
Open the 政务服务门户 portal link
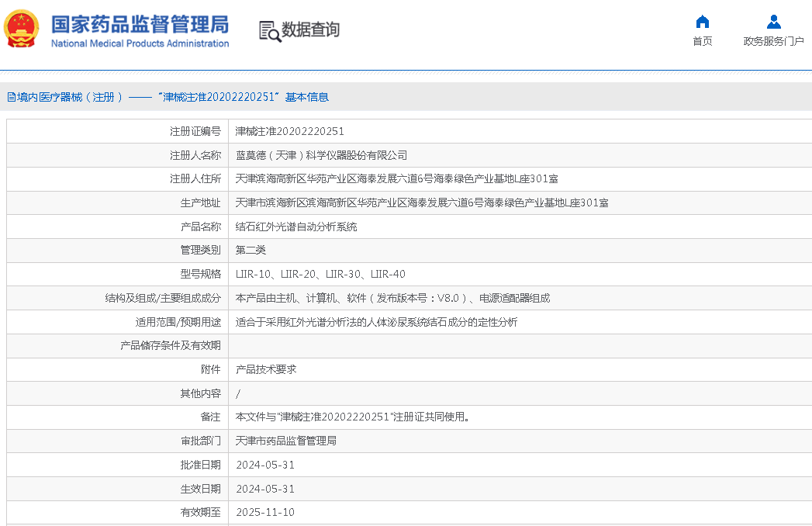(773, 41)
